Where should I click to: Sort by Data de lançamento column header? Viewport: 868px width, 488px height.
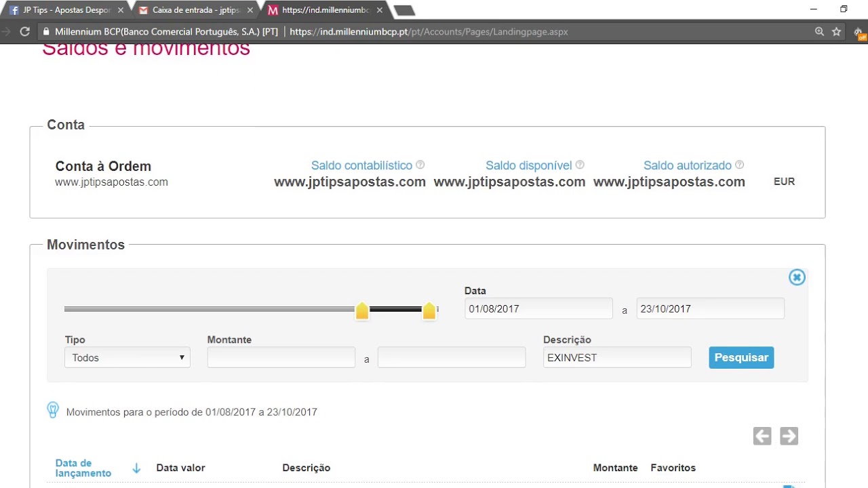[x=83, y=468]
